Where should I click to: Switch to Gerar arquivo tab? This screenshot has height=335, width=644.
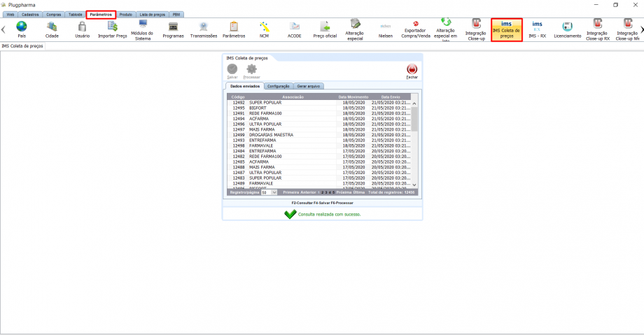click(x=309, y=86)
